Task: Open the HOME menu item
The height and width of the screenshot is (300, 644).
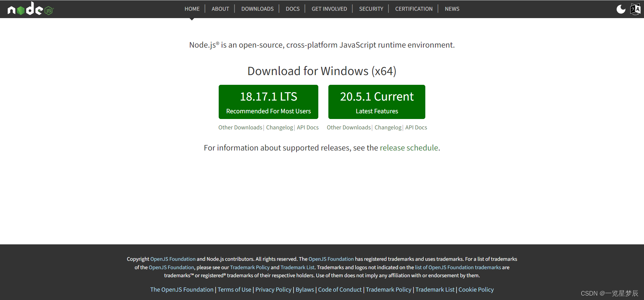Action: tap(192, 9)
